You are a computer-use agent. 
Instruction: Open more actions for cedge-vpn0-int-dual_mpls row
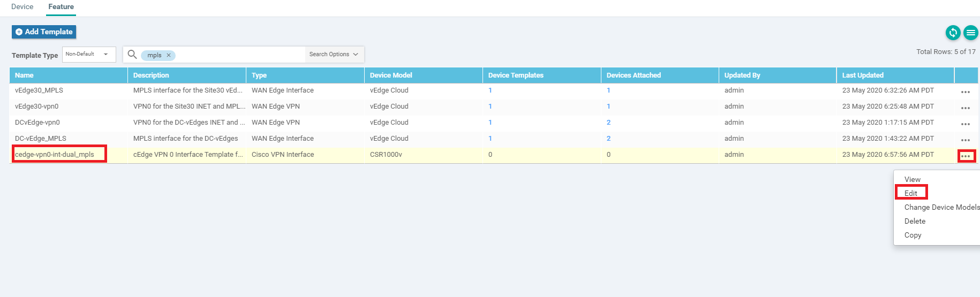(x=966, y=156)
